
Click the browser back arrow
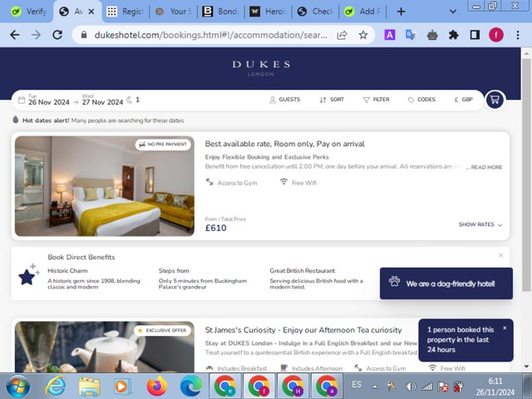(x=15, y=35)
